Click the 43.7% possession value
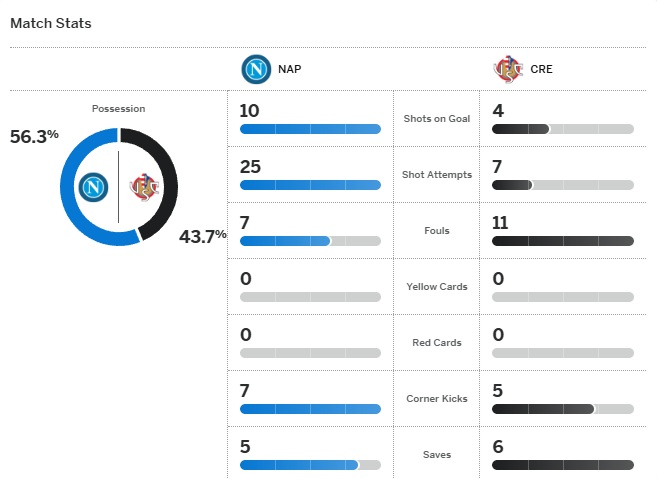 (202, 236)
